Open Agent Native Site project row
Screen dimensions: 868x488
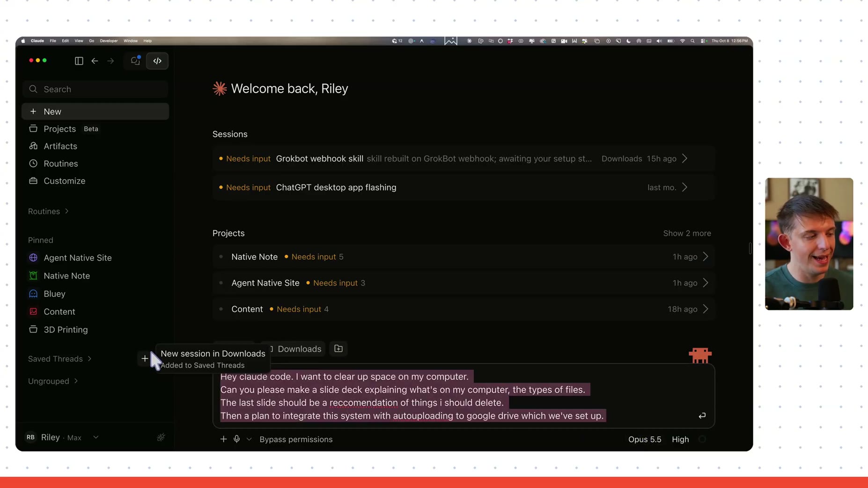point(463,283)
